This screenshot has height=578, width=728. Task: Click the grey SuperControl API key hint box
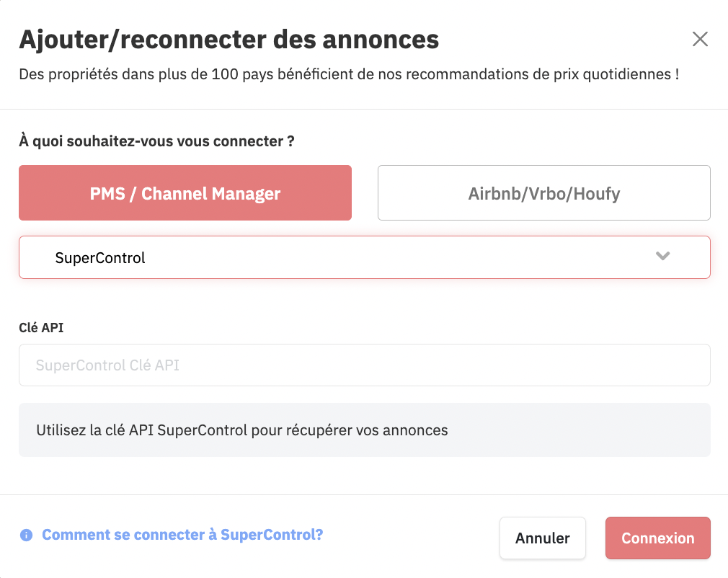coord(365,430)
